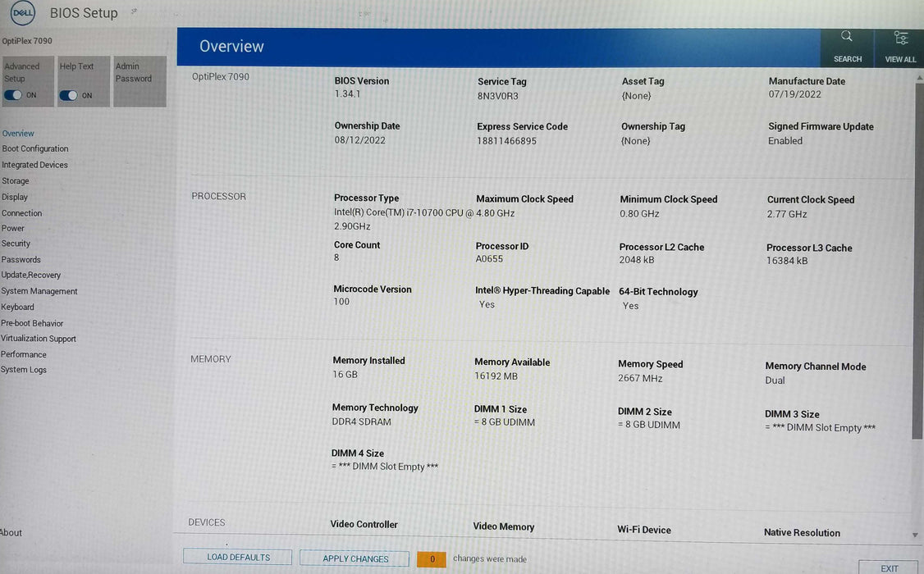This screenshot has height=574, width=924.
Task: Open the Connection section
Action: (21, 213)
